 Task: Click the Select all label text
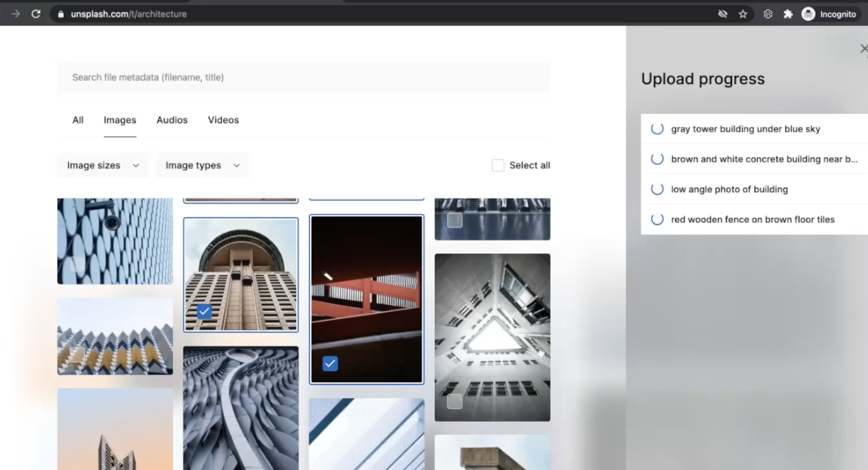pyautogui.click(x=530, y=165)
